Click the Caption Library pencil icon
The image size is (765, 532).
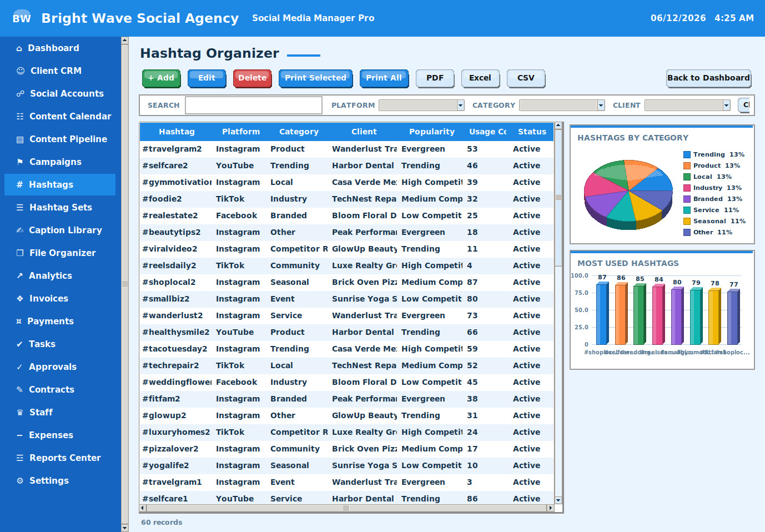[20, 230]
